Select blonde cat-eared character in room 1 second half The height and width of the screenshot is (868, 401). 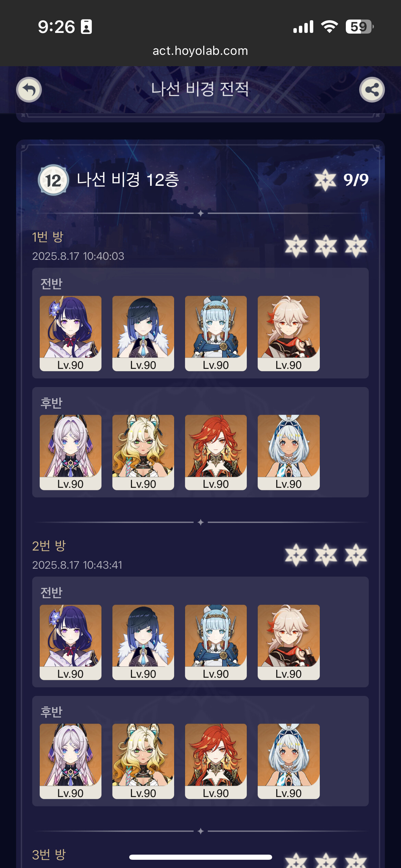[x=143, y=452]
